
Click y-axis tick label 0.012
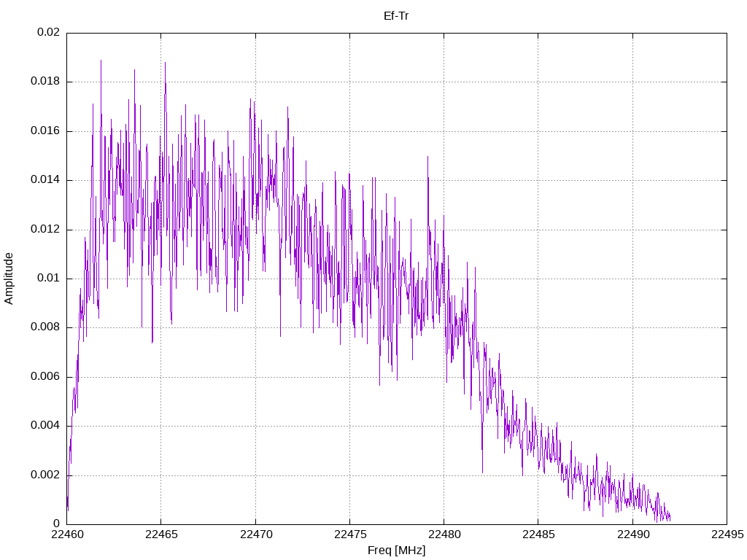pos(46,230)
